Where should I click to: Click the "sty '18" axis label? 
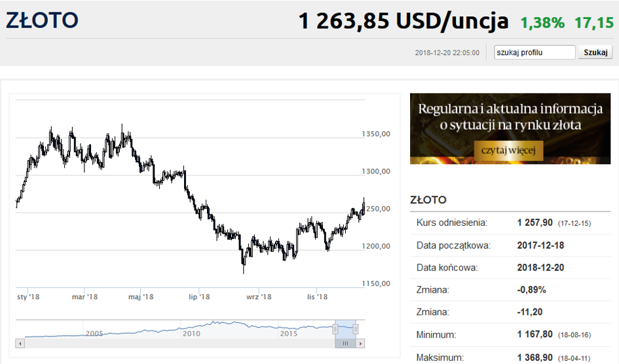[x=28, y=297]
